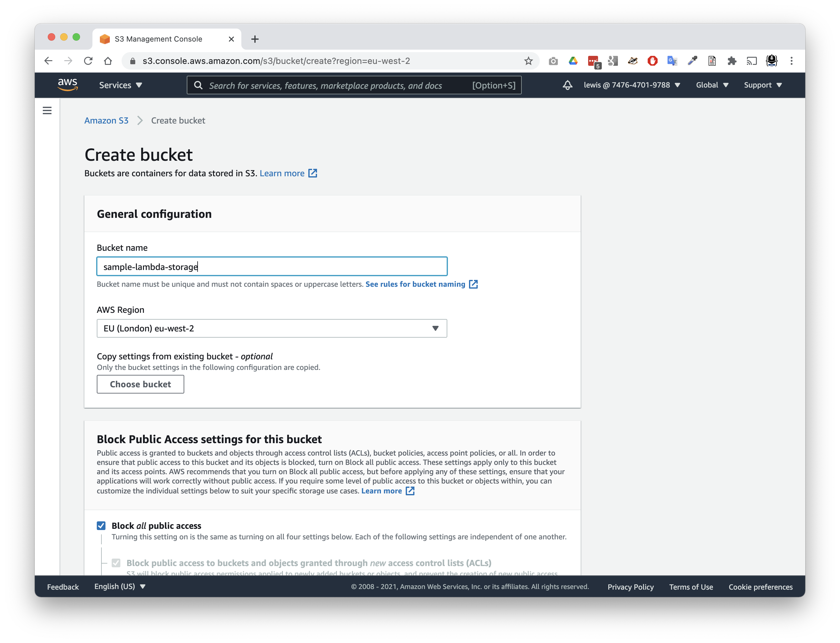Image resolution: width=840 pixels, height=643 pixels.
Task: Click the red stop-hand adblock extension icon
Action: pyautogui.click(x=652, y=61)
